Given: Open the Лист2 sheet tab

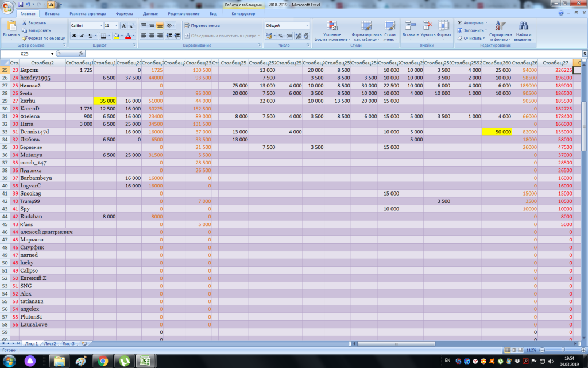Looking at the screenshot, I should click(50, 343).
